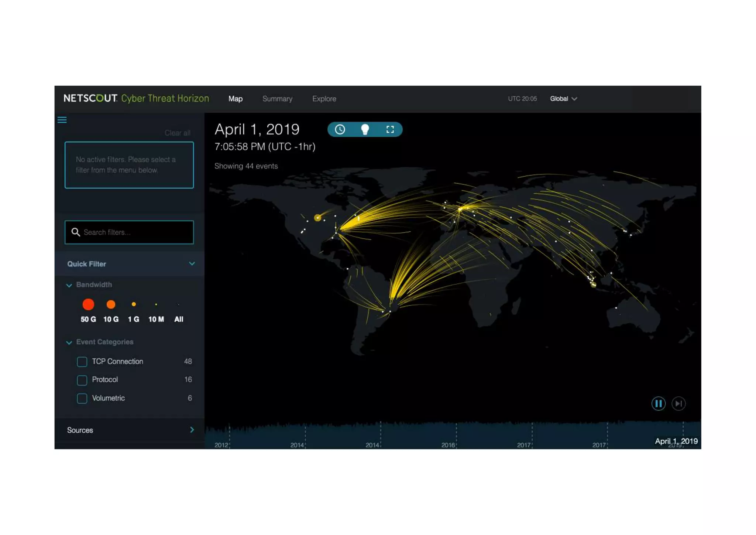Select the 10 G bandwidth orange circle
Image resolution: width=756 pixels, height=535 pixels.
[x=111, y=304]
